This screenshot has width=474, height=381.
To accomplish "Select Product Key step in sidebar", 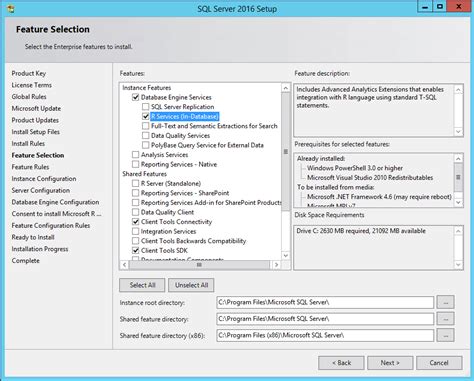I will (29, 73).
